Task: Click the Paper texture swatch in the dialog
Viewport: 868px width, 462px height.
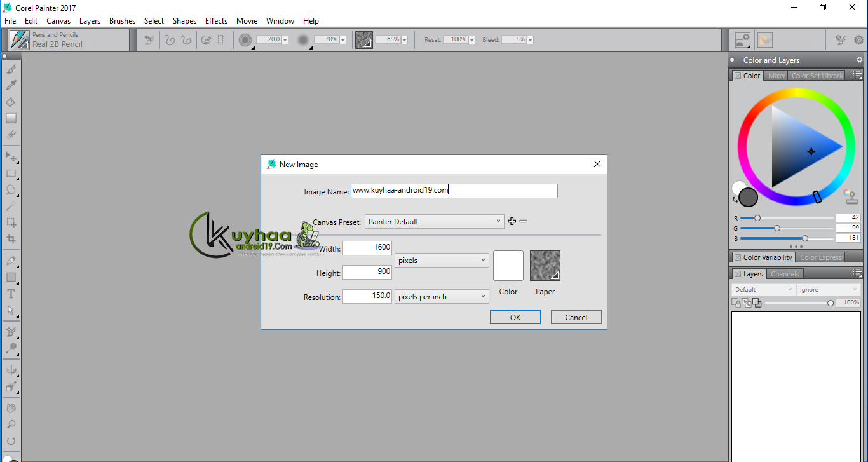Action: coord(545,266)
